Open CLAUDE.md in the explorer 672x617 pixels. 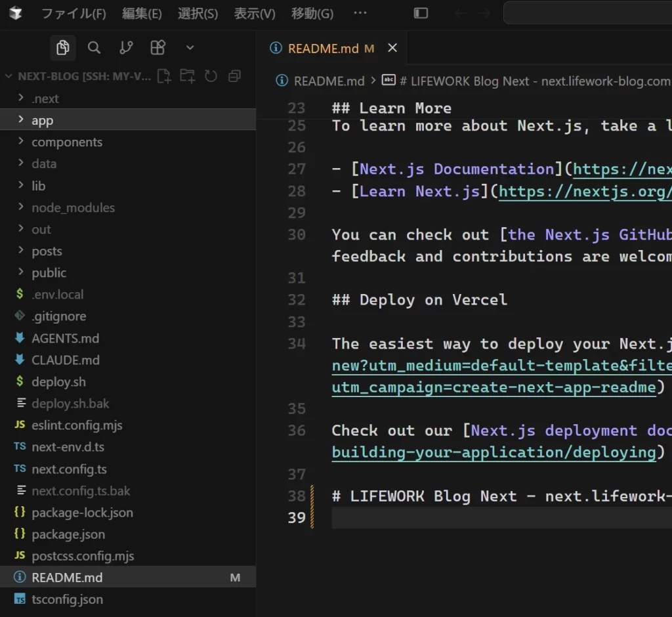click(x=128, y=360)
